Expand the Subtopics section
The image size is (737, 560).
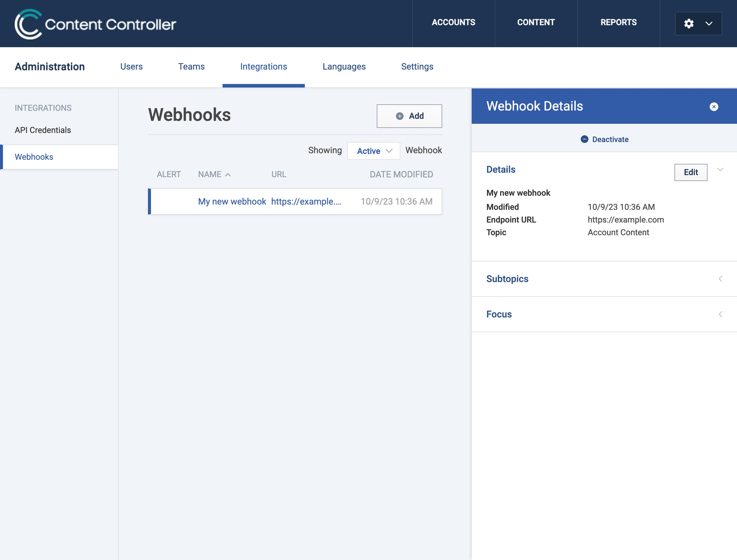(720, 279)
